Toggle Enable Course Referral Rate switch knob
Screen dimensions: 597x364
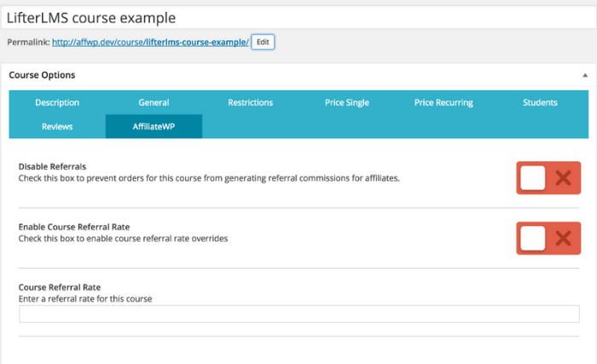click(x=533, y=238)
